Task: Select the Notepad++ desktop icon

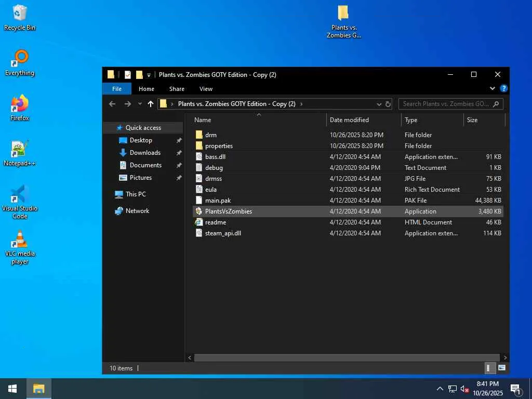Action: click(20, 150)
